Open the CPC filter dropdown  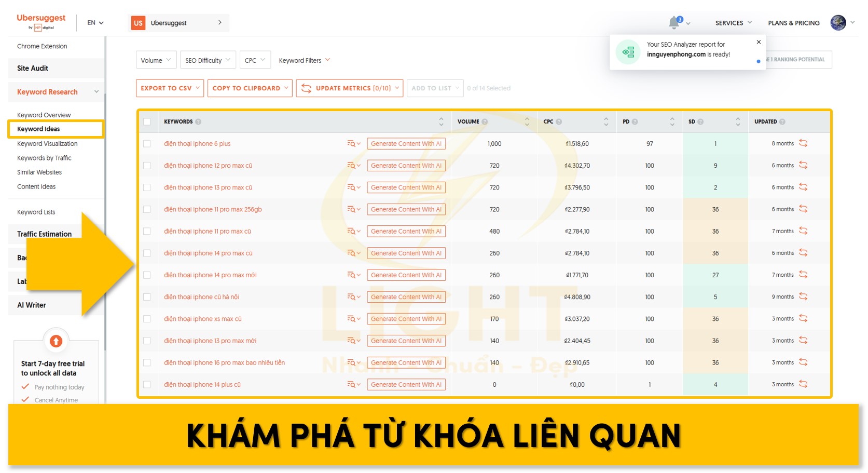tap(255, 60)
